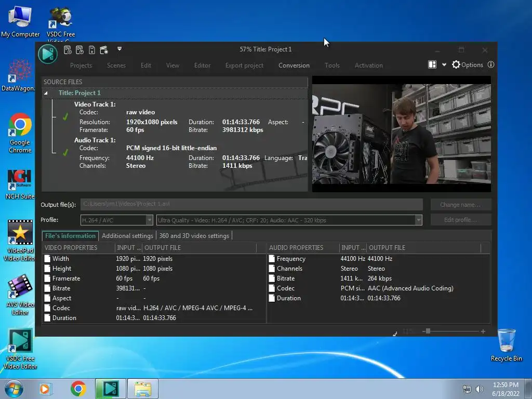Viewport: 532px width, 399px height.
Task: Select the Aspect property row
Action: 154,298
